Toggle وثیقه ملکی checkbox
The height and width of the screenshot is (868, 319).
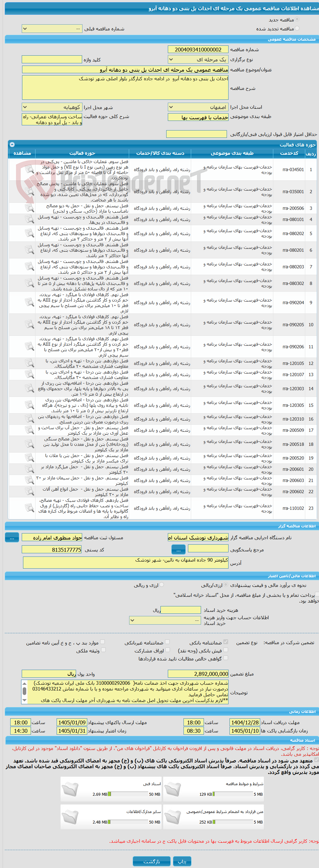click(x=104, y=650)
